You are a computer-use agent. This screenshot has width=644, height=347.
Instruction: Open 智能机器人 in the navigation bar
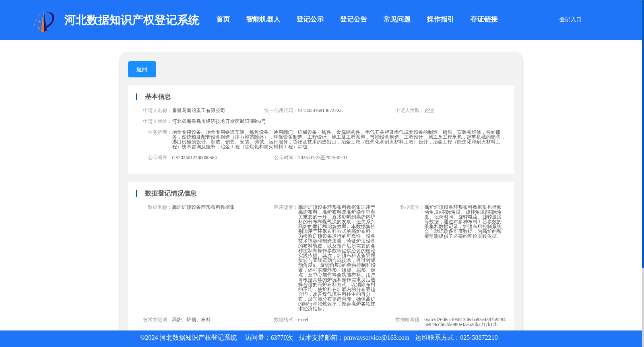point(263,19)
